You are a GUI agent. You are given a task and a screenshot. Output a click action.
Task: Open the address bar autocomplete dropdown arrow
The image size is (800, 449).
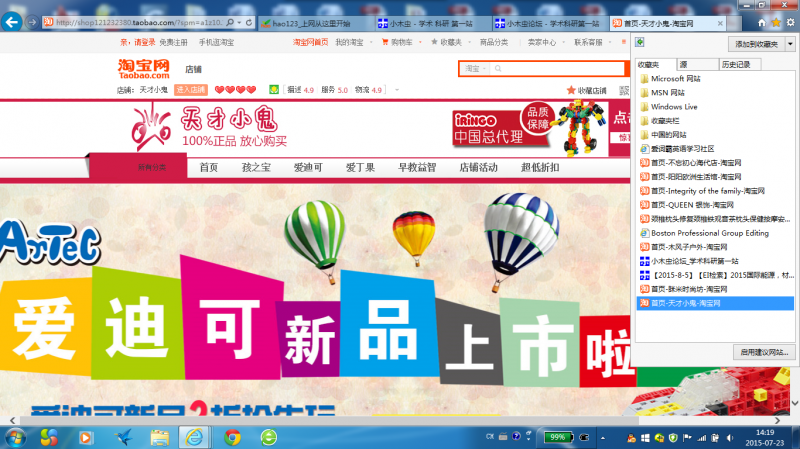click(239, 22)
